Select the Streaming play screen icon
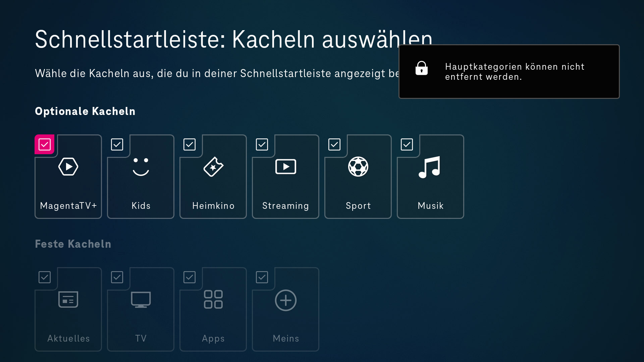Image resolution: width=644 pixels, height=362 pixels. (285, 167)
